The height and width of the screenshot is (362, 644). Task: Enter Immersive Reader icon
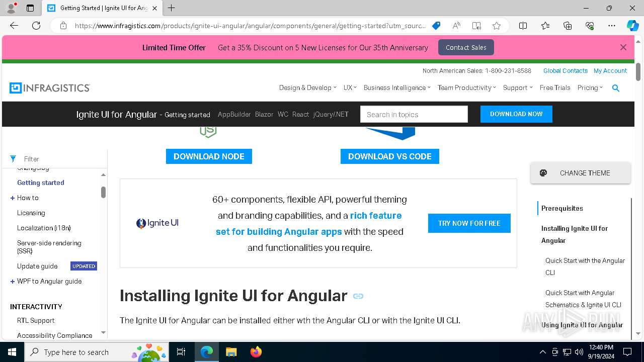[476, 26]
